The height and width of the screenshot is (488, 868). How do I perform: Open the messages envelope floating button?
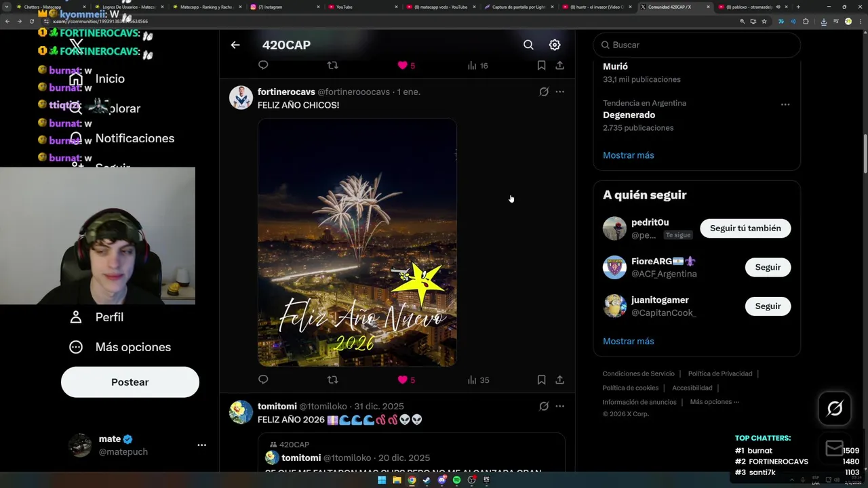click(835, 449)
